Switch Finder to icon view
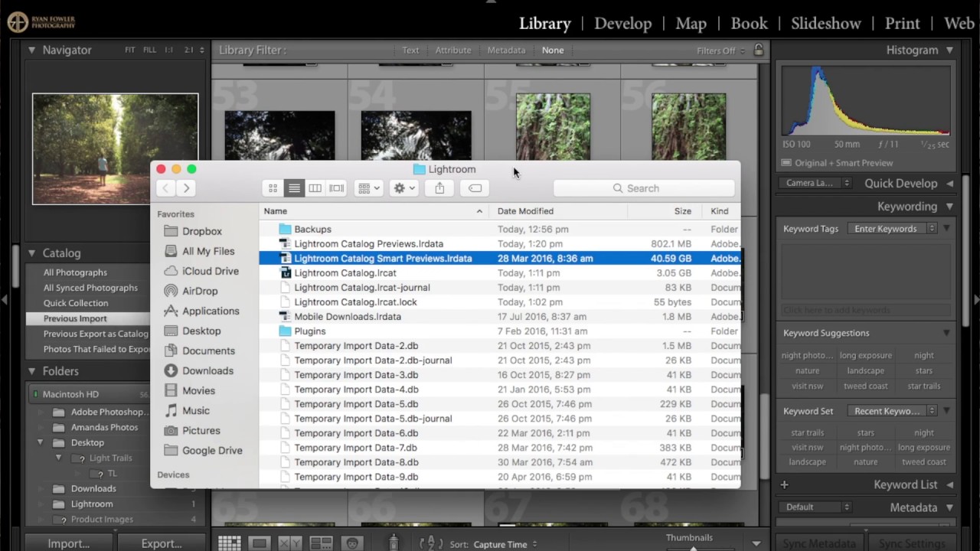980x551 pixels. coord(273,188)
